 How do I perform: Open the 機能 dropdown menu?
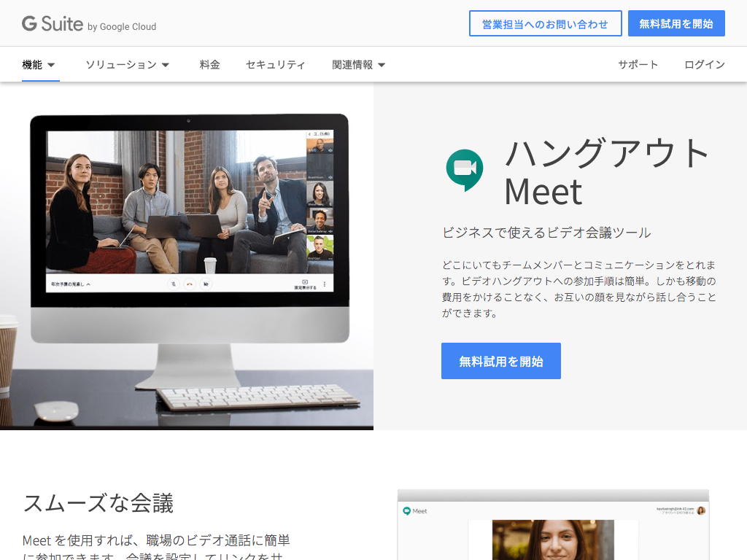39,65
